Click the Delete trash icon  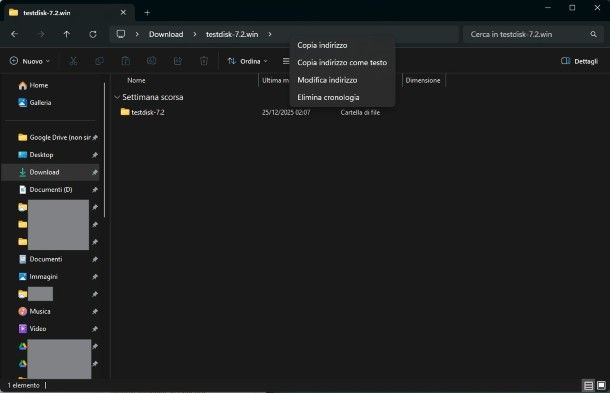[x=204, y=61]
